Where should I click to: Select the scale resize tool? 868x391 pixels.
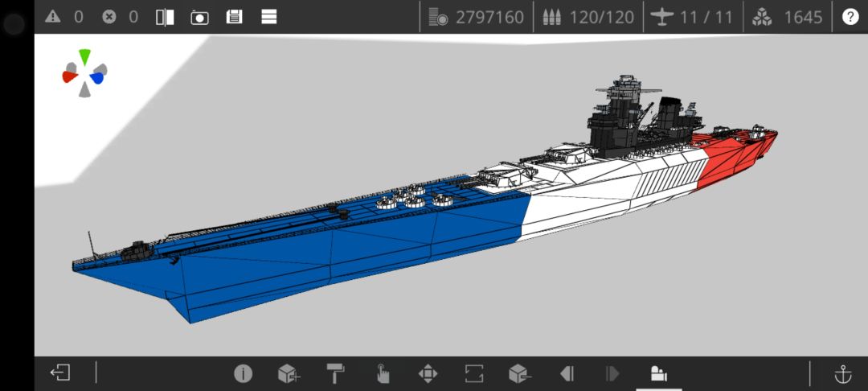tap(474, 374)
